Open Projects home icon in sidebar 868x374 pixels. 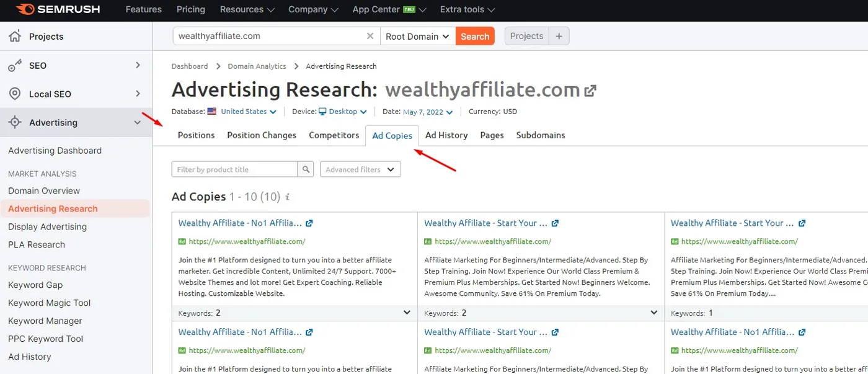[x=15, y=36]
